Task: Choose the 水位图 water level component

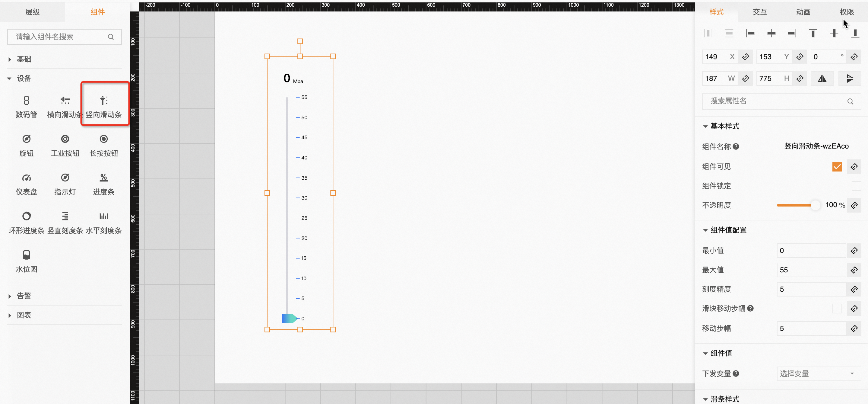Action: pyautogui.click(x=26, y=255)
